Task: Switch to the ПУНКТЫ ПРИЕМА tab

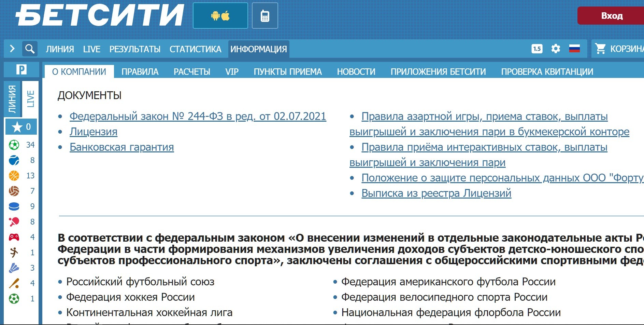Action: click(288, 72)
